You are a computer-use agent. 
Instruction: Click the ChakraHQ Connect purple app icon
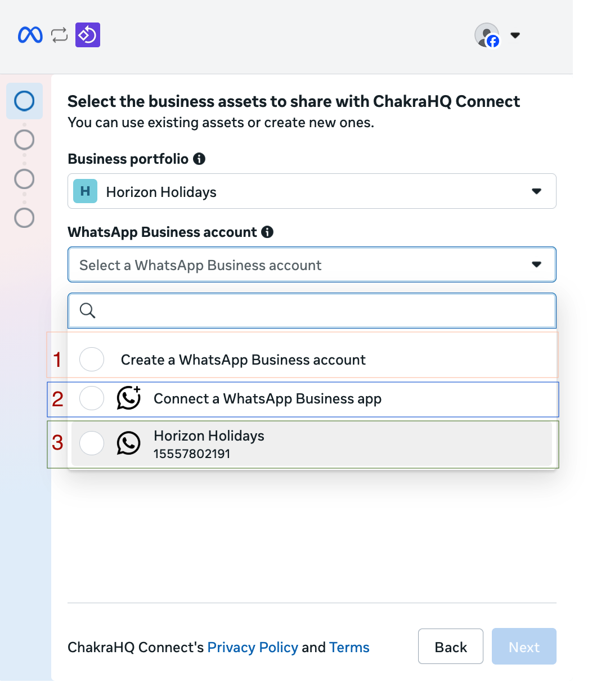coord(88,35)
